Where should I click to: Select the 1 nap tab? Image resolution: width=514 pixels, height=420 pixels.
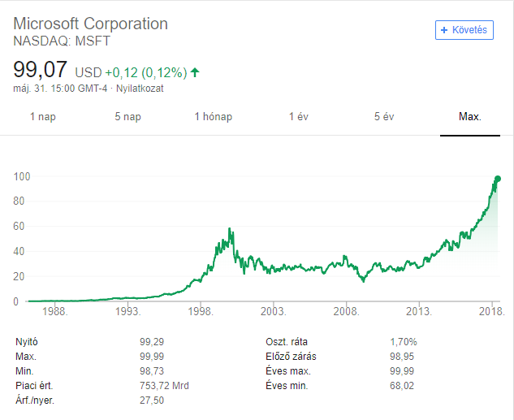tap(43, 117)
